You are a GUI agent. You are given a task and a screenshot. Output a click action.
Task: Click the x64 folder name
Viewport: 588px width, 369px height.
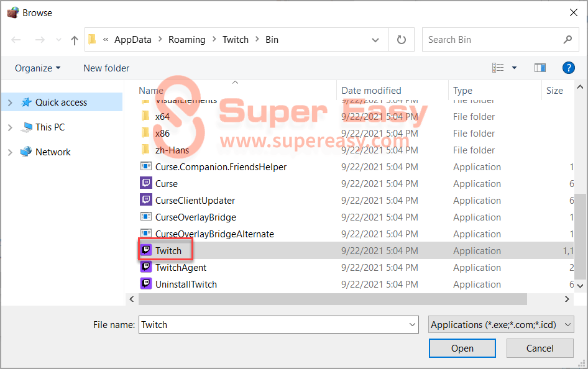pos(162,117)
